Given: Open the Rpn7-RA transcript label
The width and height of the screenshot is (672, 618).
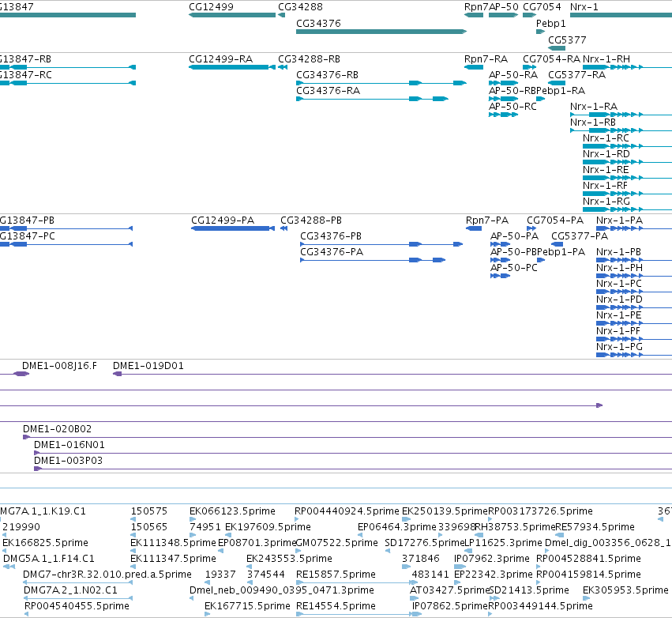Looking at the screenshot, I should coord(486,59).
